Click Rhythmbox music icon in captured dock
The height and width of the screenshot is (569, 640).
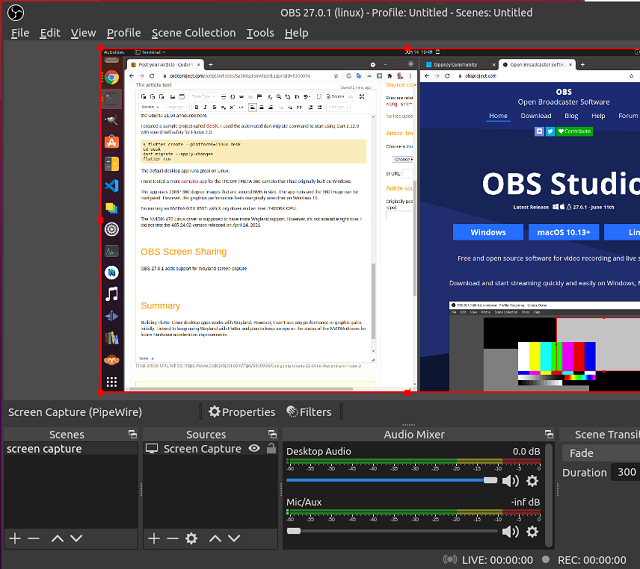coord(111,294)
